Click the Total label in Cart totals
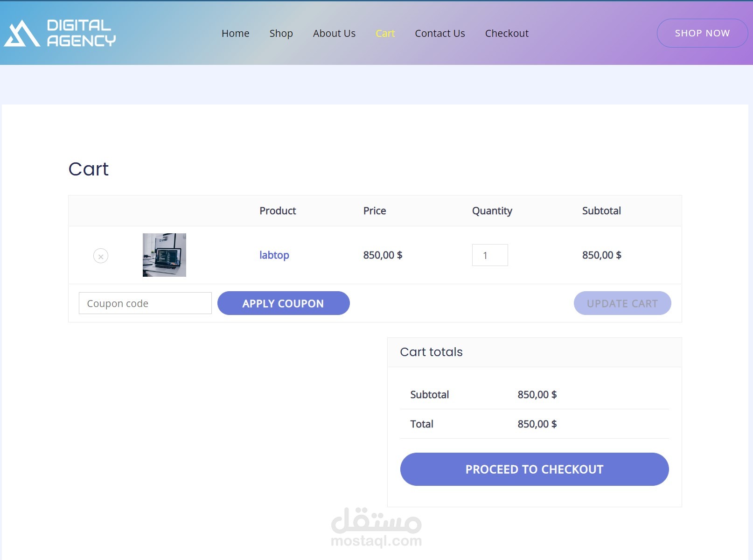Image resolution: width=753 pixels, height=560 pixels. click(422, 424)
